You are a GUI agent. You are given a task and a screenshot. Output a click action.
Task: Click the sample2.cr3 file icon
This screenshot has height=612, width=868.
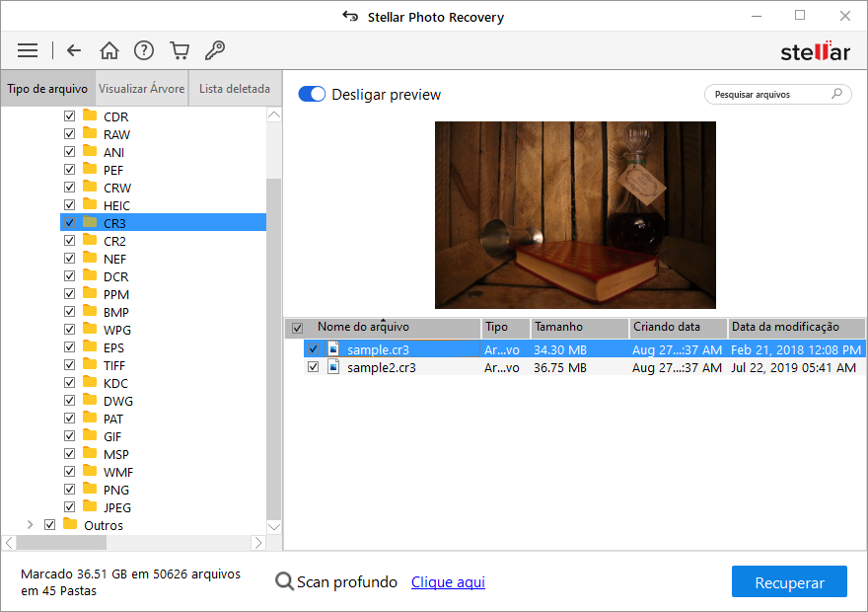click(333, 366)
